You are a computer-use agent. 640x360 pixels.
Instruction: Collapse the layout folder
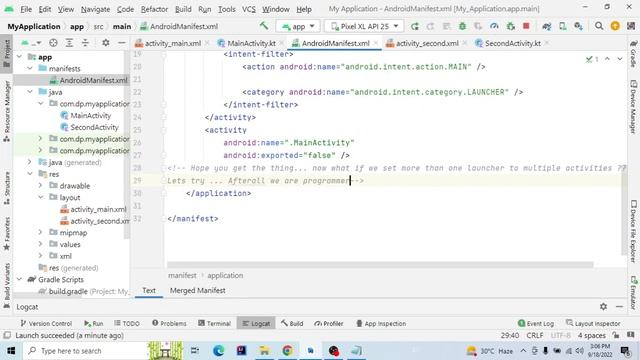[x=40, y=198]
